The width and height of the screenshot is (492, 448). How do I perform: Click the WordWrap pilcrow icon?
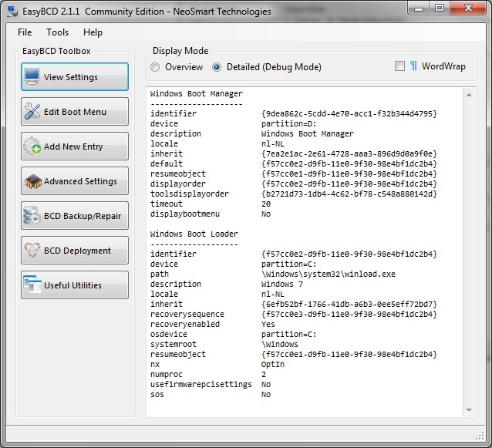[x=413, y=66]
